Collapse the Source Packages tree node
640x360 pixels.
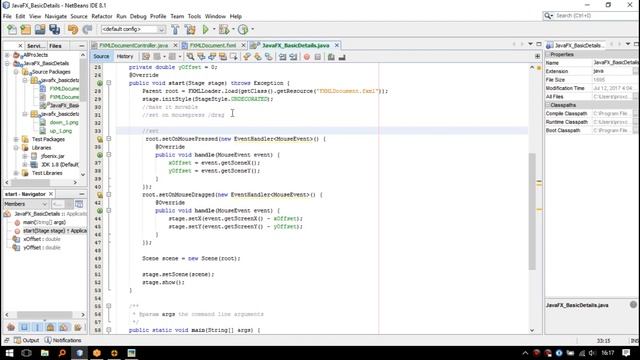[x=16, y=72]
